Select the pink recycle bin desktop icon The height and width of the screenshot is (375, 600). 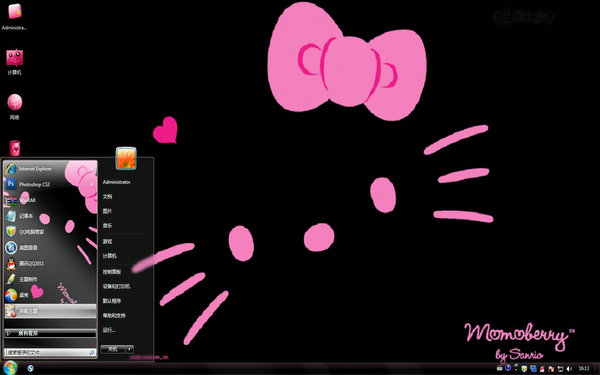pyautogui.click(x=15, y=148)
